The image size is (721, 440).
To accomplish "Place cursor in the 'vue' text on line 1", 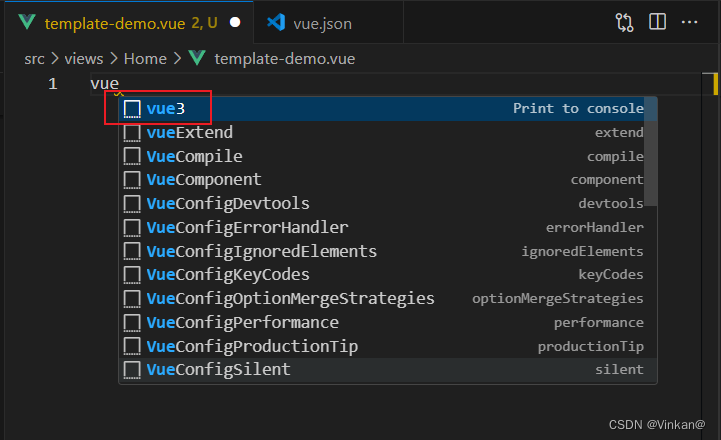I will click(104, 84).
